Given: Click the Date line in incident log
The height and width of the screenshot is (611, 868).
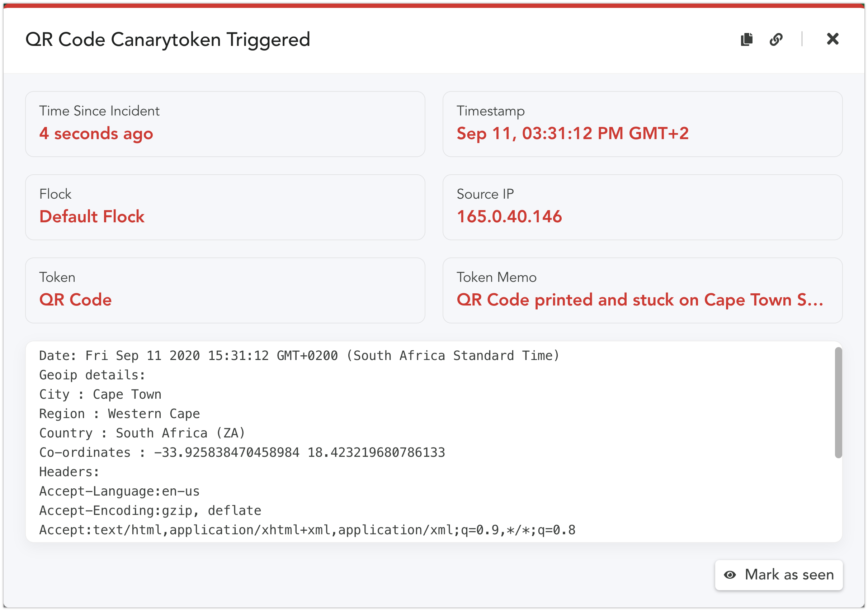Looking at the screenshot, I should pyautogui.click(x=299, y=356).
